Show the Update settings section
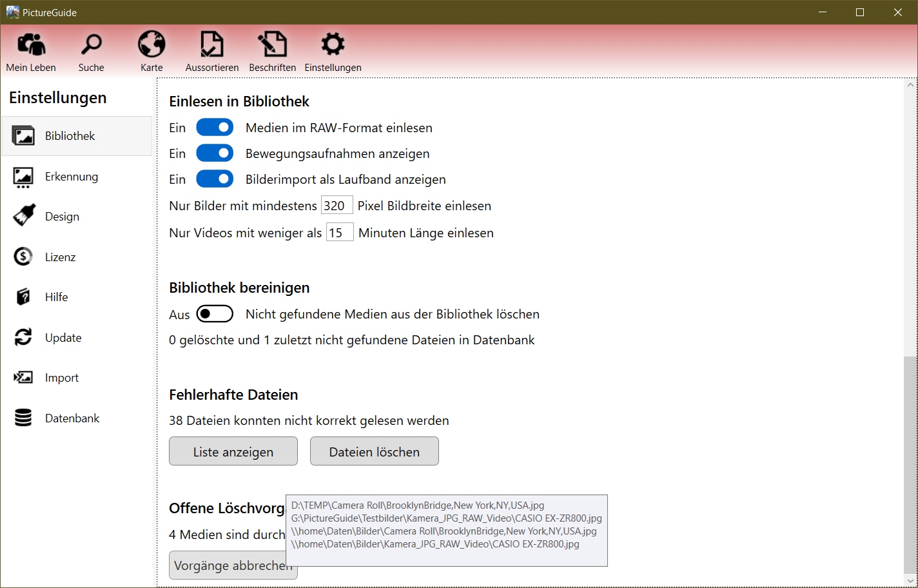918x588 pixels. pos(77,338)
